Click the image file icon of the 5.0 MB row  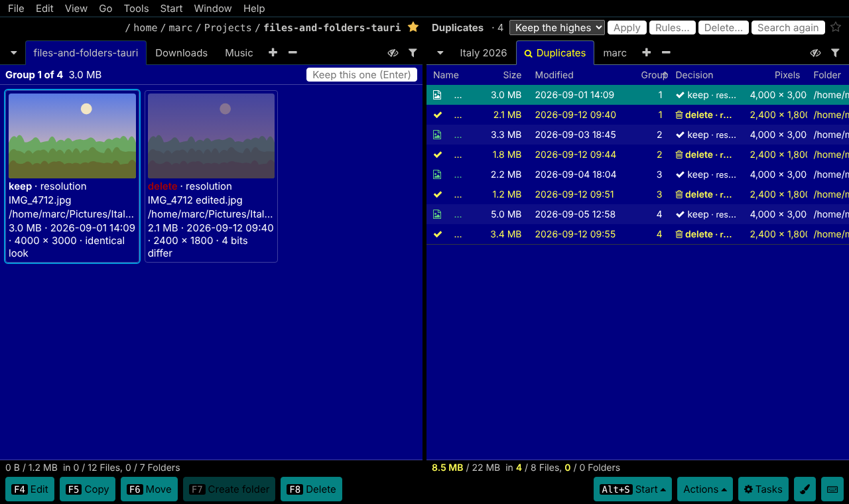pos(437,214)
